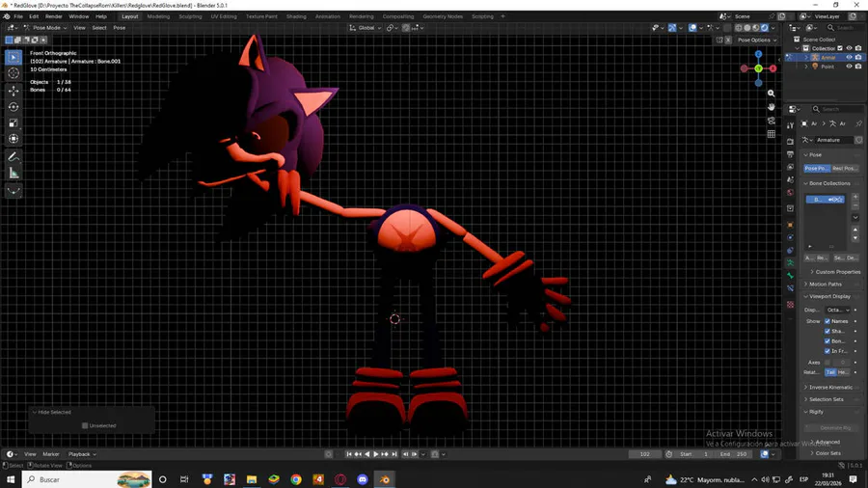Open the Pose menu in viewport header
Image resolution: width=868 pixels, height=488 pixels.
click(x=119, y=28)
